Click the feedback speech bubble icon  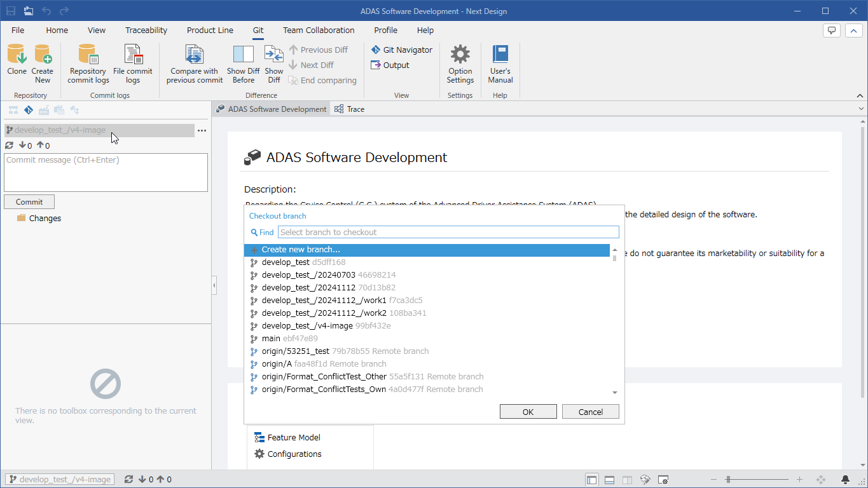click(831, 30)
